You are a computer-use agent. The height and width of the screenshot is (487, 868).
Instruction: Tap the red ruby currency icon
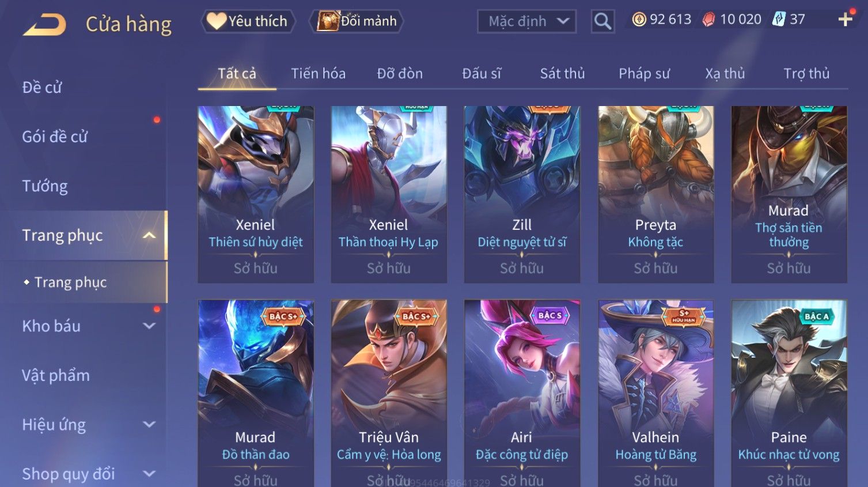tap(708, 20)
